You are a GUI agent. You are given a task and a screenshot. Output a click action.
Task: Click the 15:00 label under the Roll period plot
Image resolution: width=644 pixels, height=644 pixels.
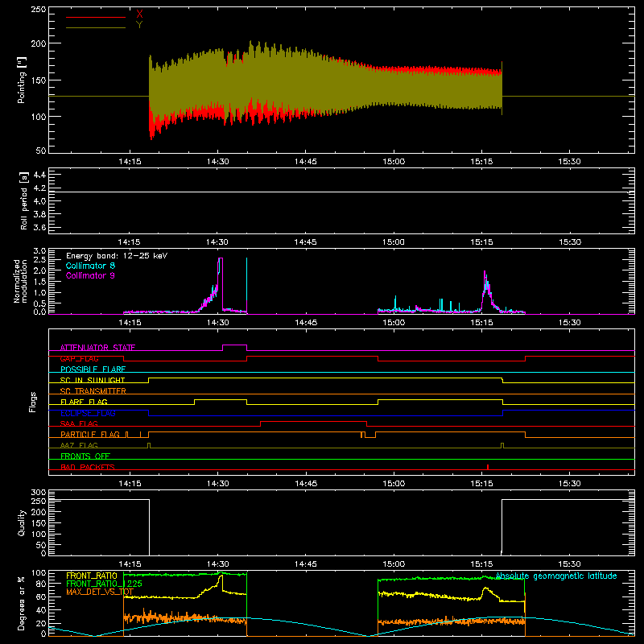tap(394, 242)
